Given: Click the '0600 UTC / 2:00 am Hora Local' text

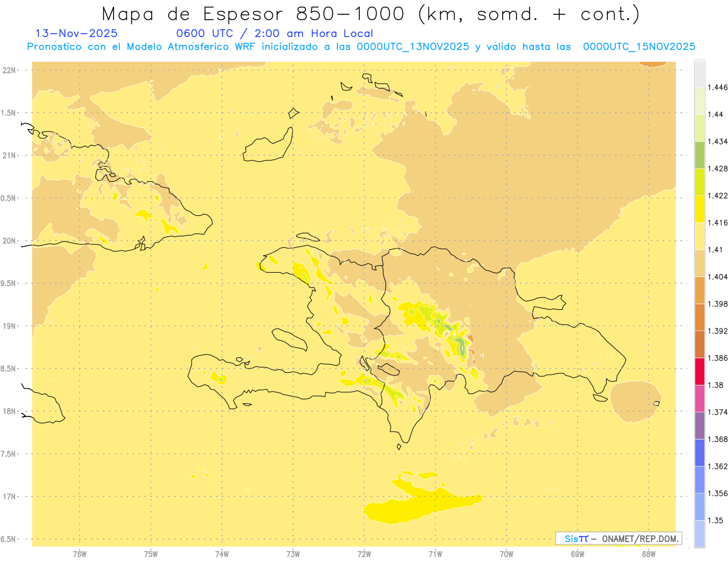Looking at the screenshot, I should click(x=275, y=34).
